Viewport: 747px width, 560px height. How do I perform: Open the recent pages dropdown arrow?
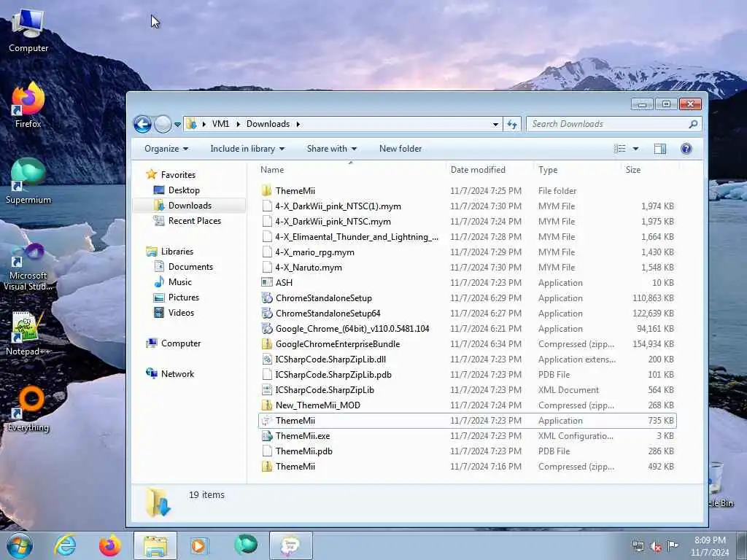coord(177,125)
